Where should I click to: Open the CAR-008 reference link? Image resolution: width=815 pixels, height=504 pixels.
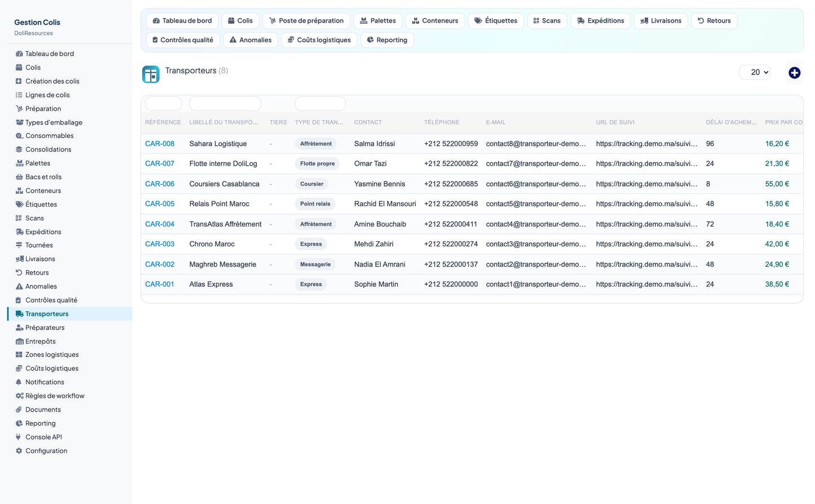tap(160, 144)
